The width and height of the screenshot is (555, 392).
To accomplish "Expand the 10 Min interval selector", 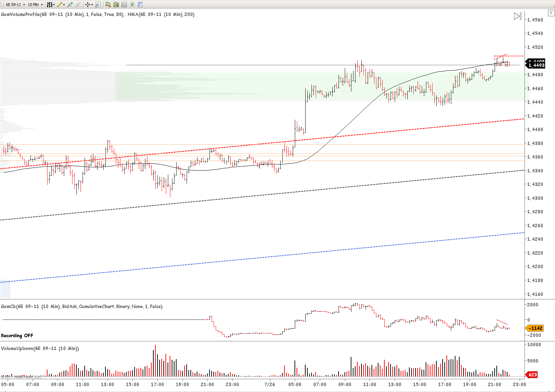I will click(35, 5).
